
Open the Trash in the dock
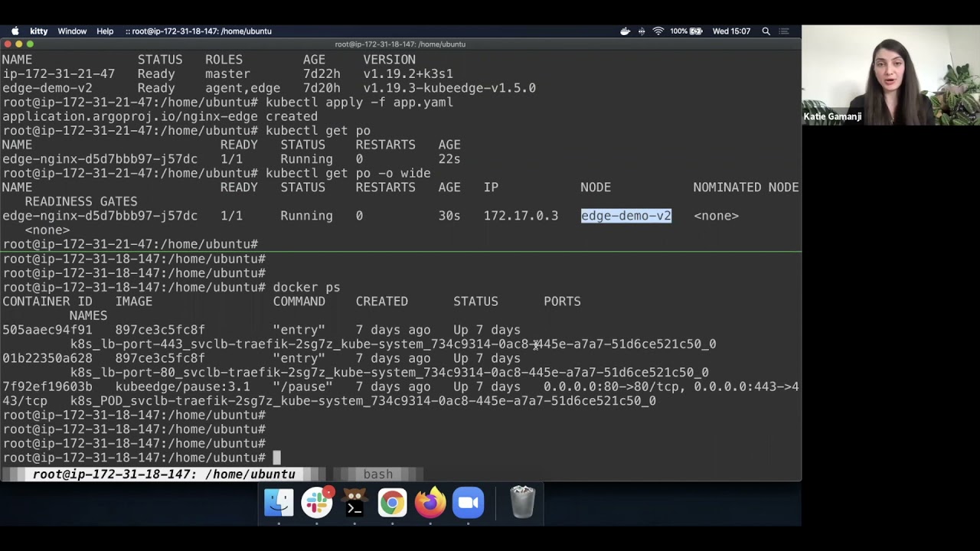coord(522,503)
